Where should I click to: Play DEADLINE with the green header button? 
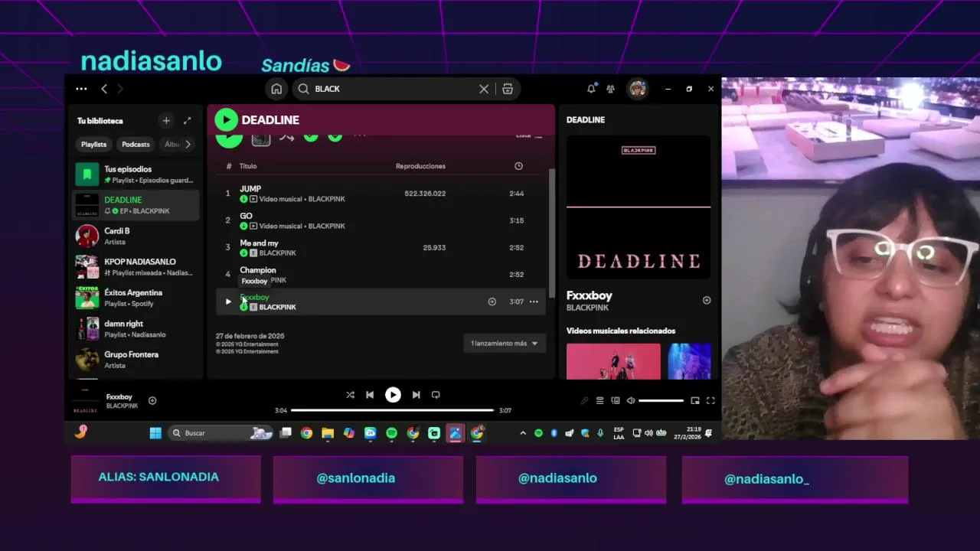(x=226, y=120)
